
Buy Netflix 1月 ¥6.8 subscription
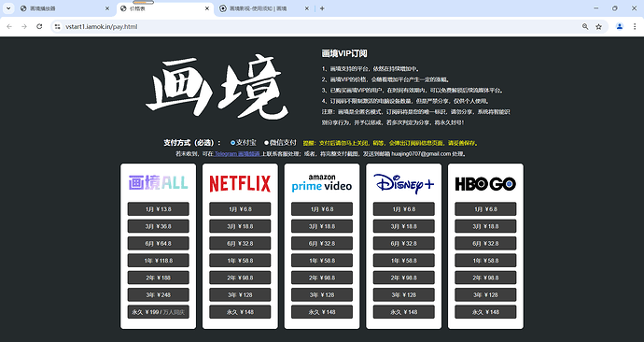(x=240, y=209)
